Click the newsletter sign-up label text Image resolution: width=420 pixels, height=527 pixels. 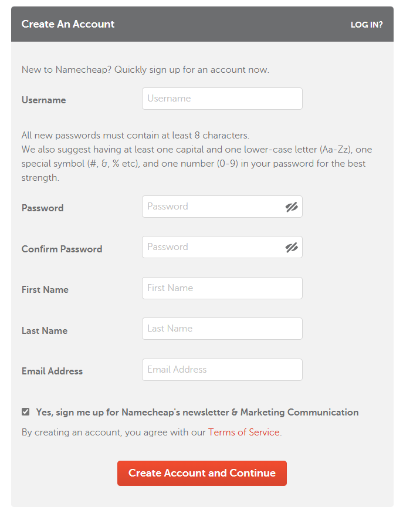(x=197, y=413)
